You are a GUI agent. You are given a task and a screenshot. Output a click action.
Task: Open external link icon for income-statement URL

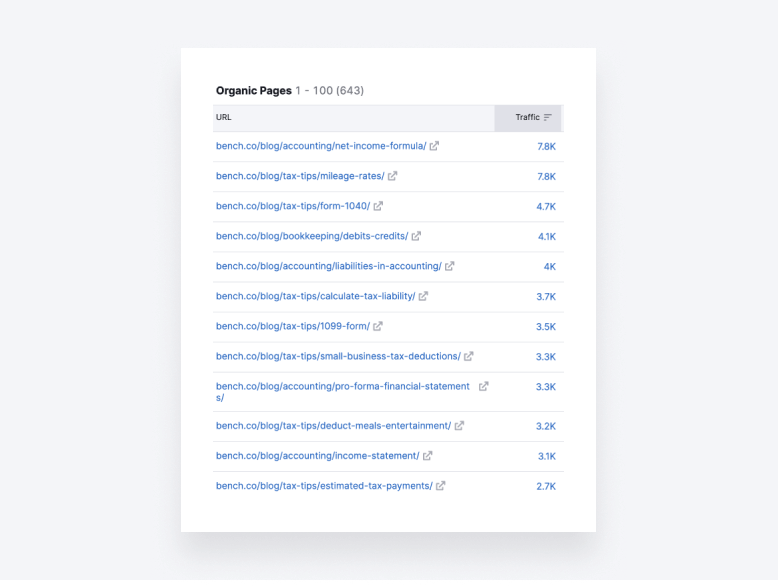point(428,456)
